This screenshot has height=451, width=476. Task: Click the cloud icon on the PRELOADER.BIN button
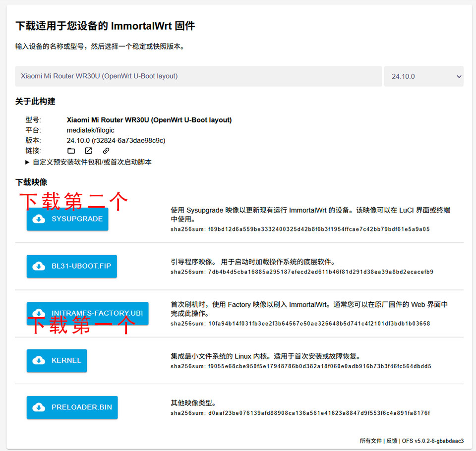pos(39,408)
